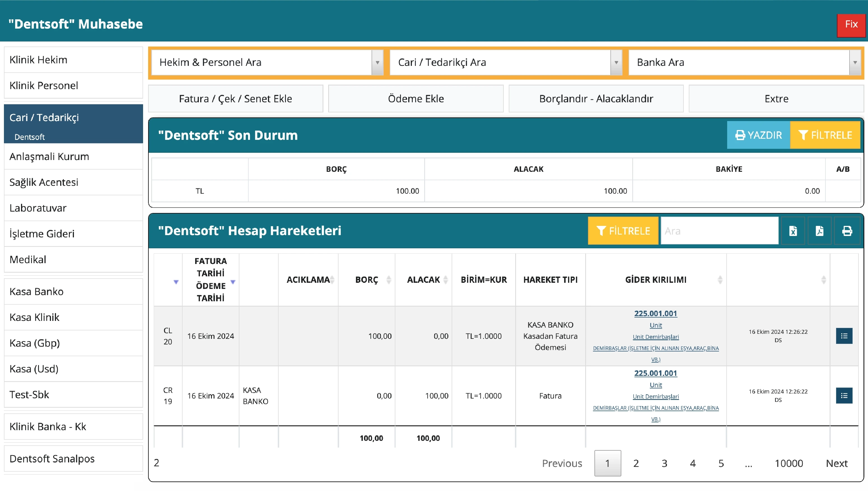The width and height of the screenshot is (868, 491).
Task: Click YAZDIR print button in Son Durum
Action: coord(758,135)
